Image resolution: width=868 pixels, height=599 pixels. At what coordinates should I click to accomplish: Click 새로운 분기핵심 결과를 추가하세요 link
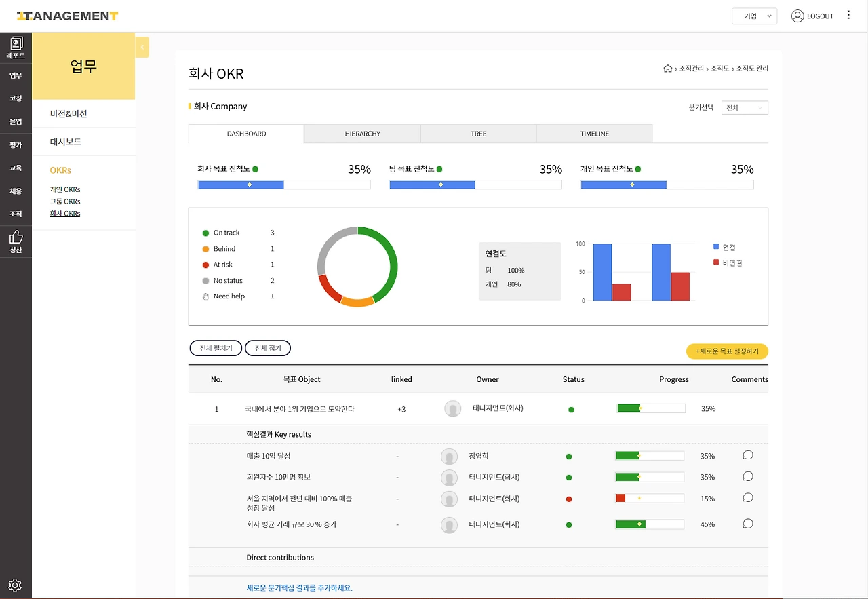click(299, 588)
